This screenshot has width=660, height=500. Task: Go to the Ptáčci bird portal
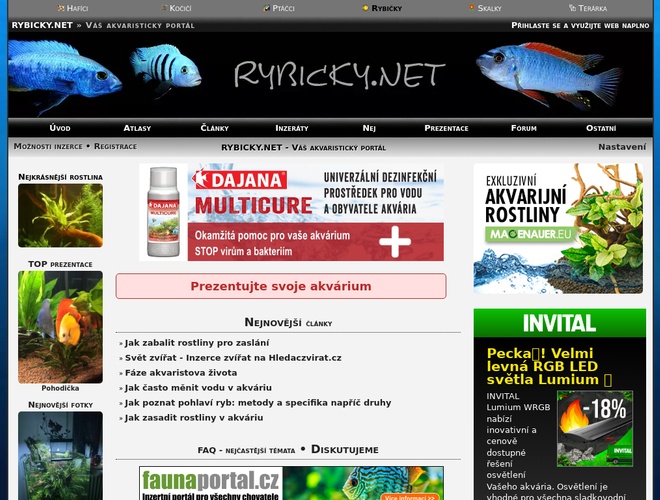pyautogui.click(x=278, y=8)
